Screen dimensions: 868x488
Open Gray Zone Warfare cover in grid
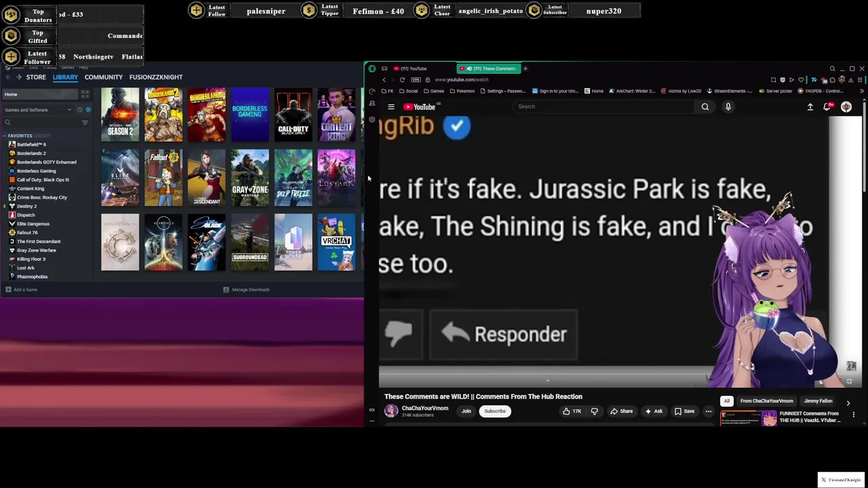(x=250, y=178)
